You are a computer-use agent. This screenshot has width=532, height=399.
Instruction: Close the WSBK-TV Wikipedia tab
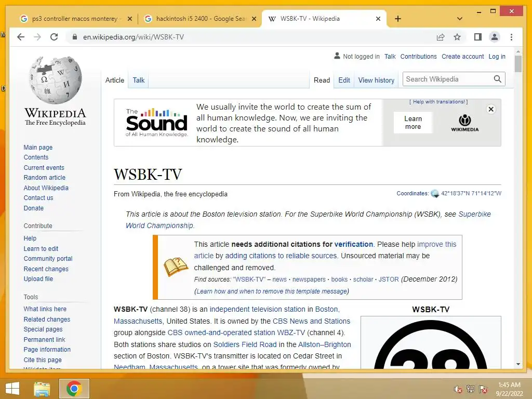point(378,19)
